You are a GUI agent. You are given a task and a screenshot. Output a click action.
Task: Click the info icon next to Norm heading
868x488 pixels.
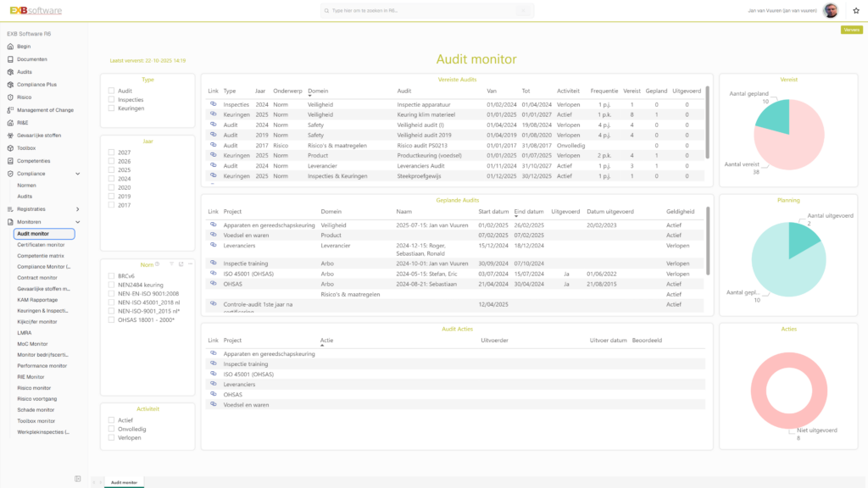click(158, 263)
